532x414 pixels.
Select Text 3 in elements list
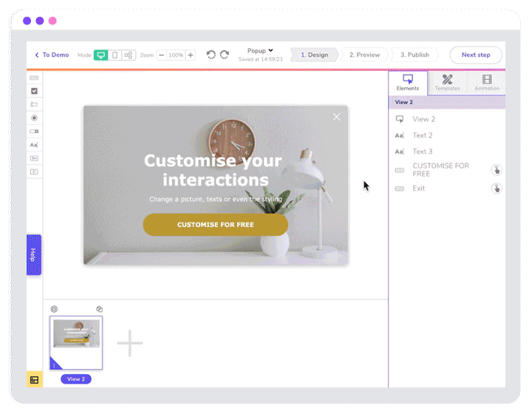[x=446, y=152]
